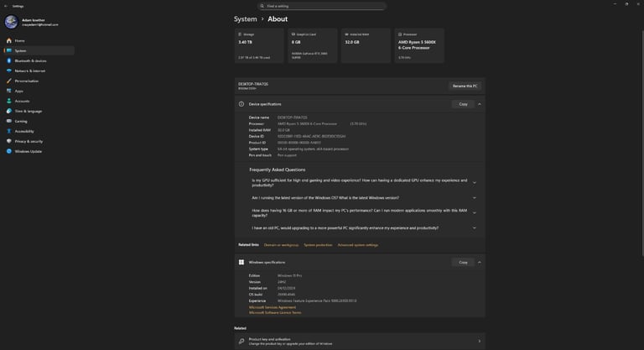Click the Graphics Card monitor icon
The height and width of the screenshot is (350, 644).
293,34
